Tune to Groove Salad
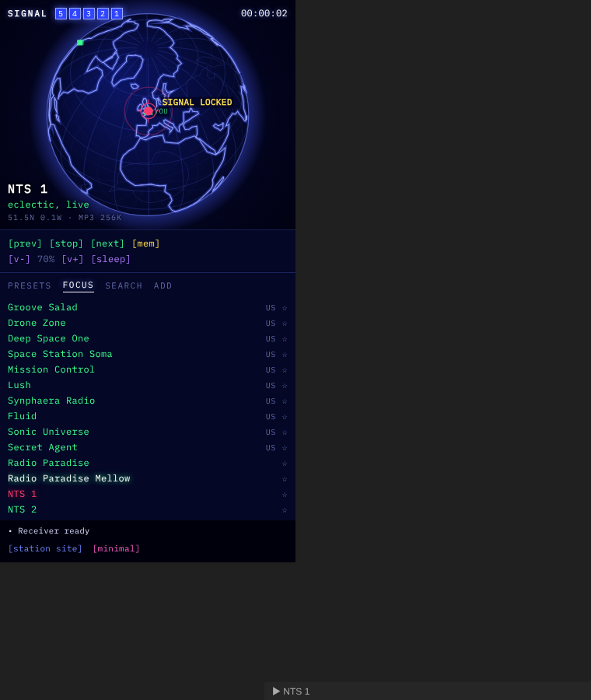The height and width of the screenshot is (700, 591). coord(43,307)
